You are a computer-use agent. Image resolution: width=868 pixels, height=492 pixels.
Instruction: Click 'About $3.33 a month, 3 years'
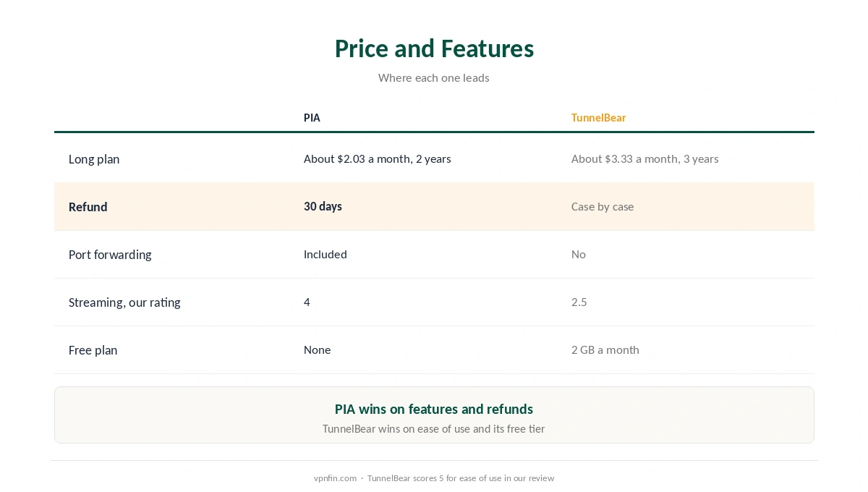(645, 158)
